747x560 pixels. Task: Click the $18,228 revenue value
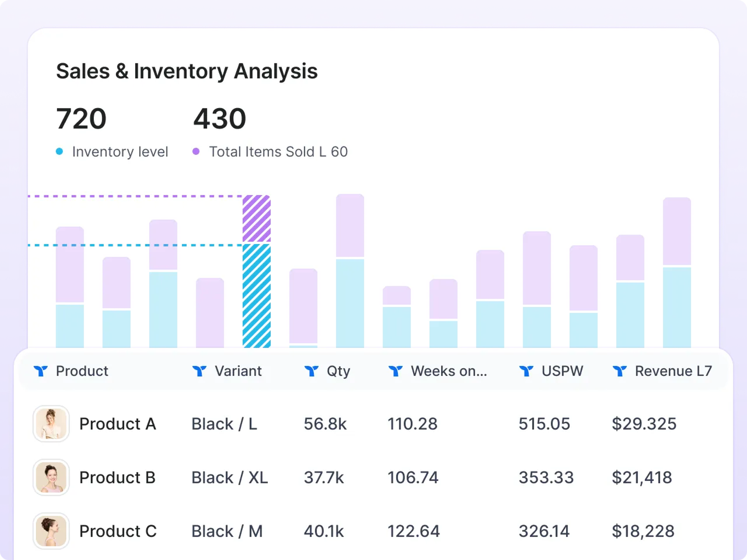pos(643,531)
